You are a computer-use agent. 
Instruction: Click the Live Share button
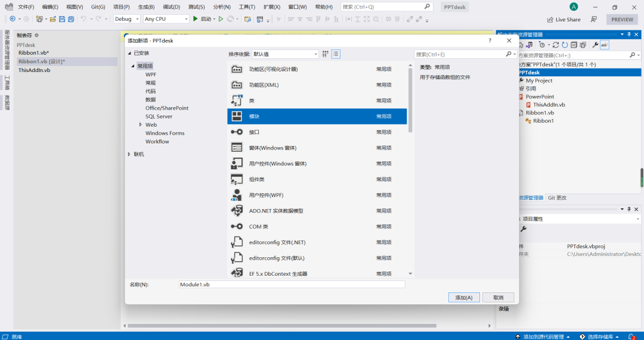click(563, 19)
